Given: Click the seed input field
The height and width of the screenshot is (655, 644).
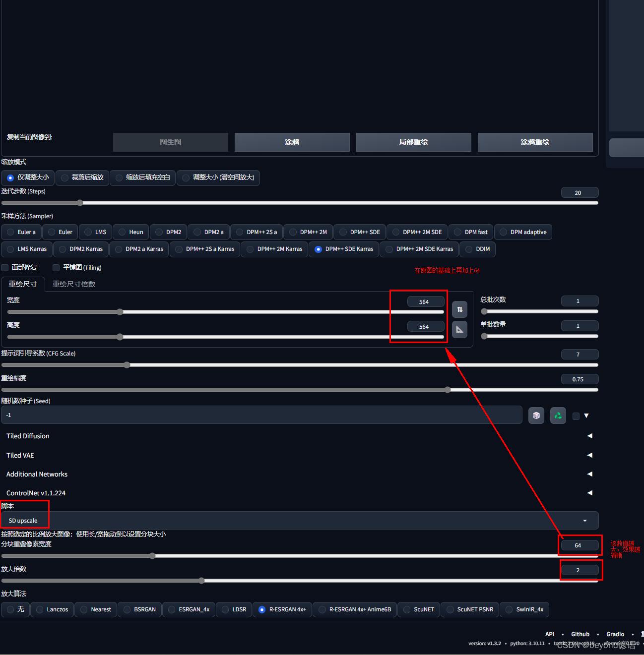Looking at the screenshot, I should [262, 415].
